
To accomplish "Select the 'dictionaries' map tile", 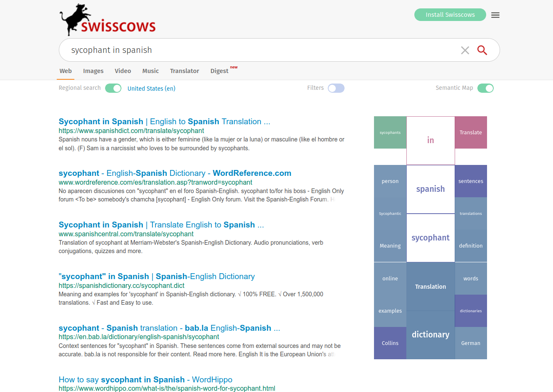I will click(x=471, y=311).
